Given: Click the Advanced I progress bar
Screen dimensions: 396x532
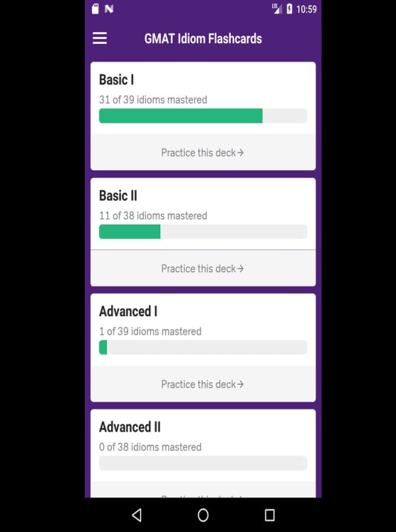Looking at the screenshot, I should pos(203,347).
